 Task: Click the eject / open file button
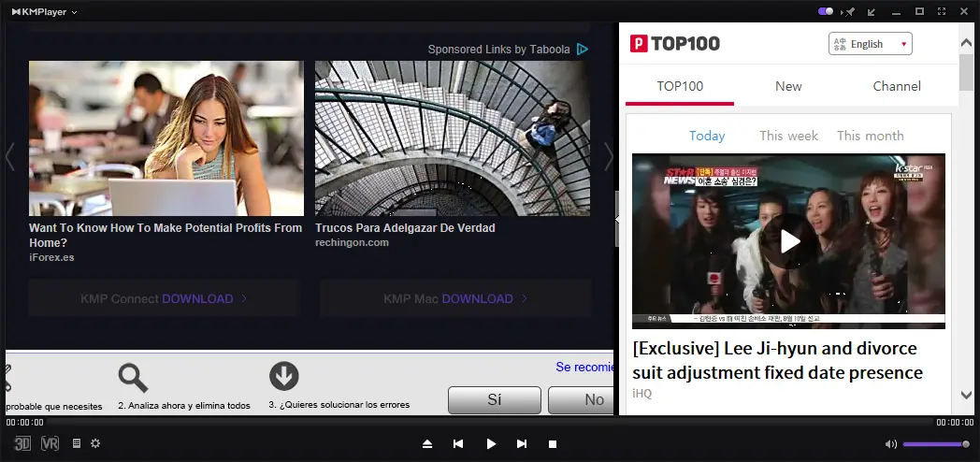tap(427, 444)
